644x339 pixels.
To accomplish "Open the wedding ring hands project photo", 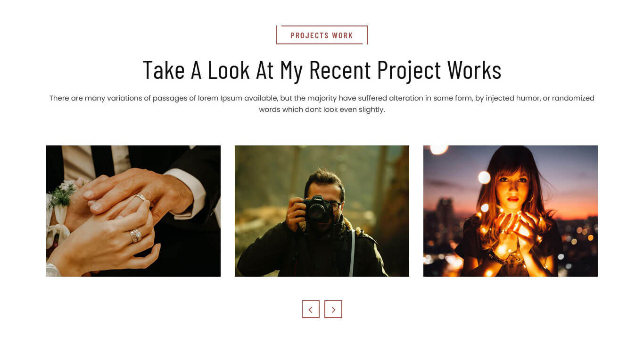I will pyautogui.click(x=133, y=211).
